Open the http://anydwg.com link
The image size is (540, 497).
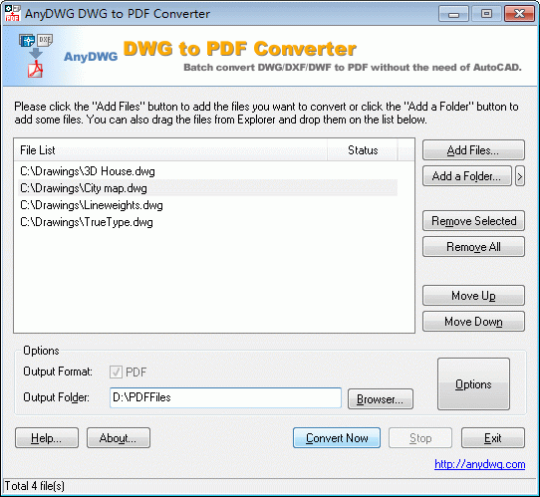[x=480, y=464]
